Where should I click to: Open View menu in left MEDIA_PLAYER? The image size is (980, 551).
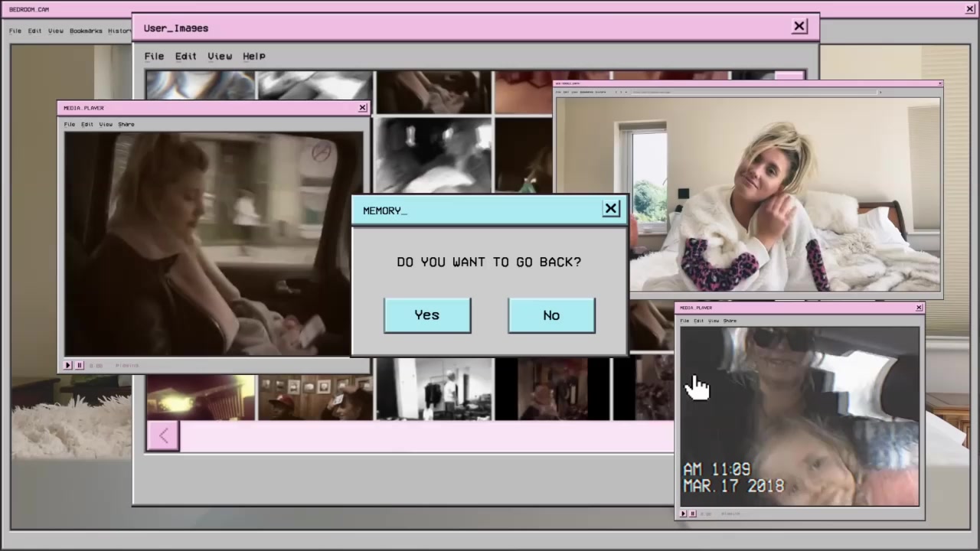(x=106, y=124)
